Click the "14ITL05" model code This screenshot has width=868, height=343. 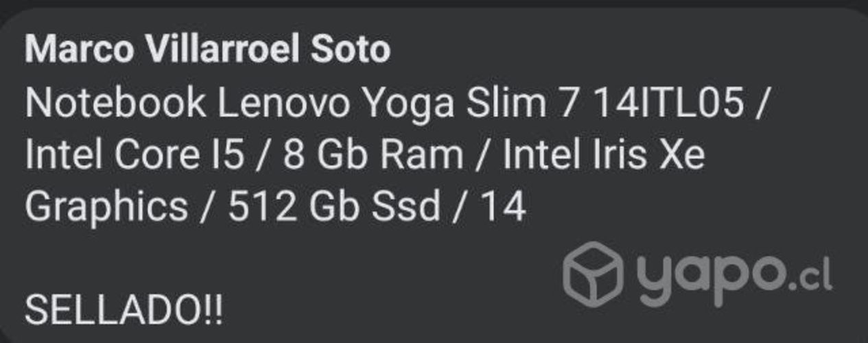pos(669,103)
